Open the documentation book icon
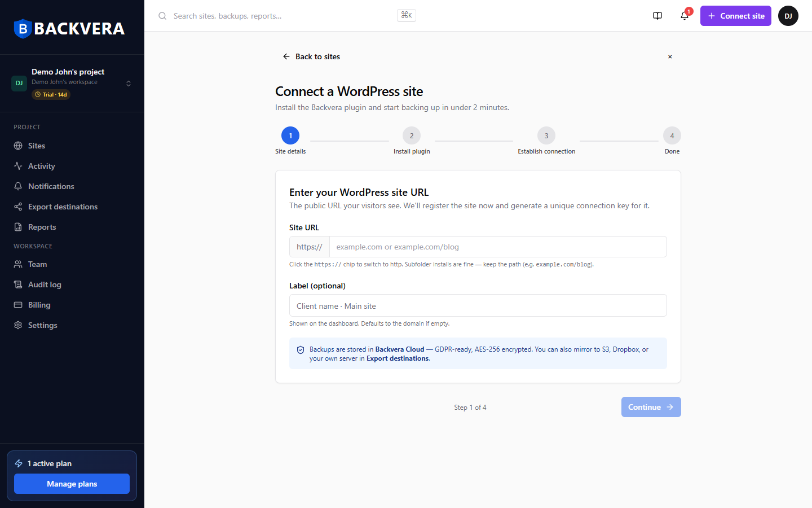The image size is (812, 508). pyautogui.click(x=657, y=16)
